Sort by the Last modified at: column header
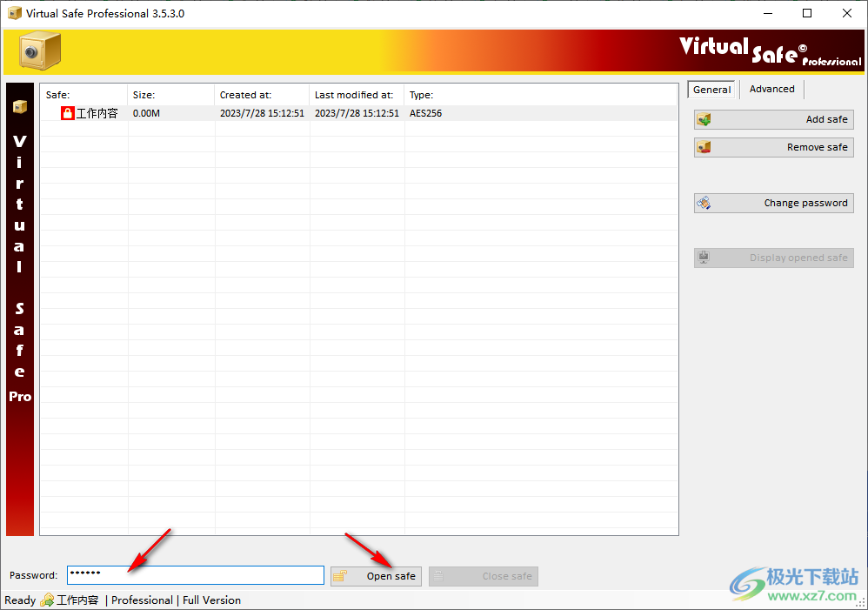This screenshot has height=610, width=868. click(x=357, y=95)
